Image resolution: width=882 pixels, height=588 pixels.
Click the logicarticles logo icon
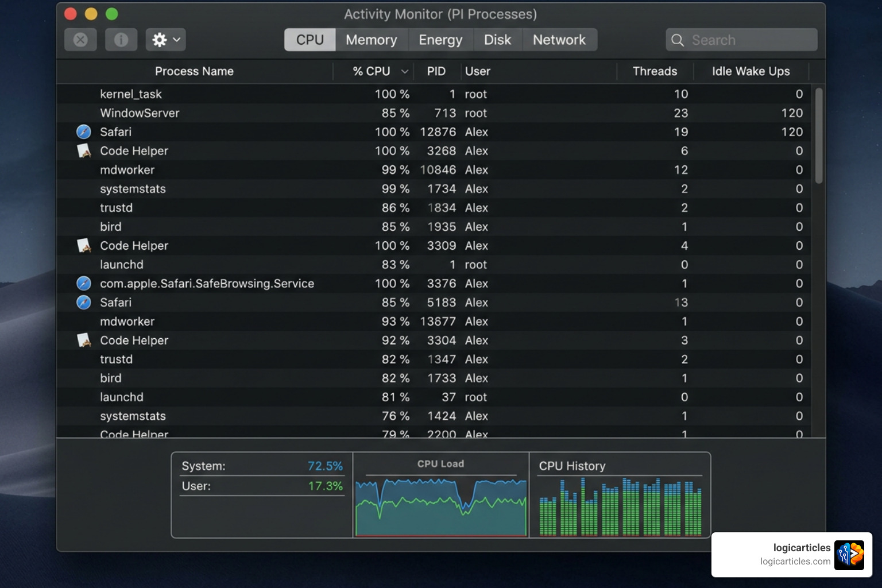click(849, 555)
